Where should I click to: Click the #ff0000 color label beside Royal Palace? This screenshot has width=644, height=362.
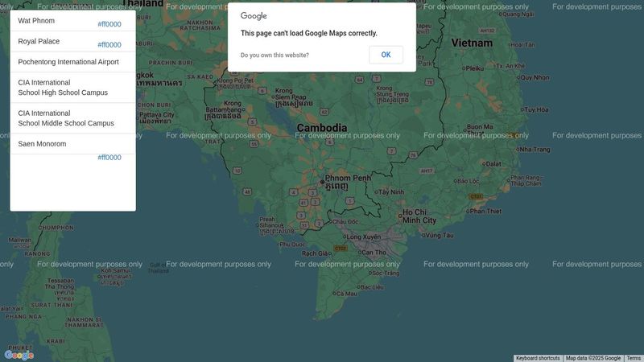[x=109, y=45]
